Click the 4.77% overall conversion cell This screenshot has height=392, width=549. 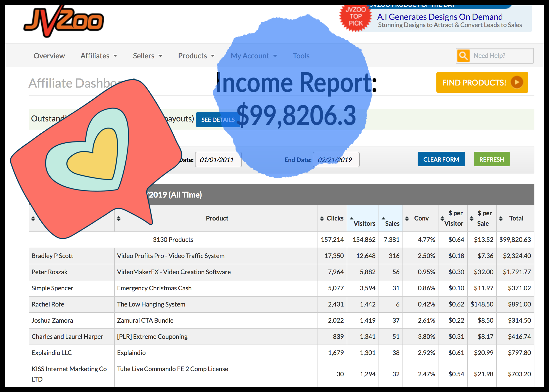420,240
